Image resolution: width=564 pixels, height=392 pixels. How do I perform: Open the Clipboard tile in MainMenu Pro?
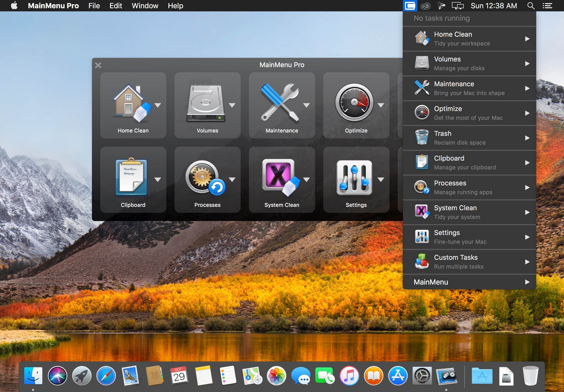(131, 176)
